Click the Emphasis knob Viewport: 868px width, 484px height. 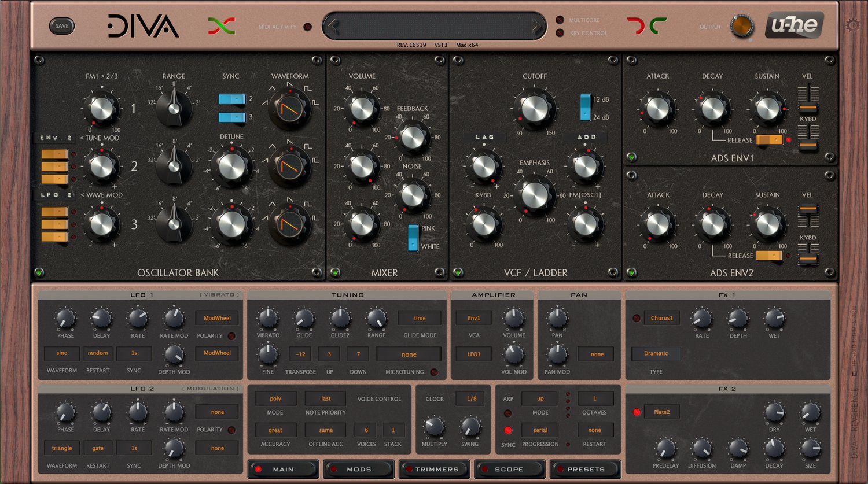pyautogui.click(x=535, y=195)
